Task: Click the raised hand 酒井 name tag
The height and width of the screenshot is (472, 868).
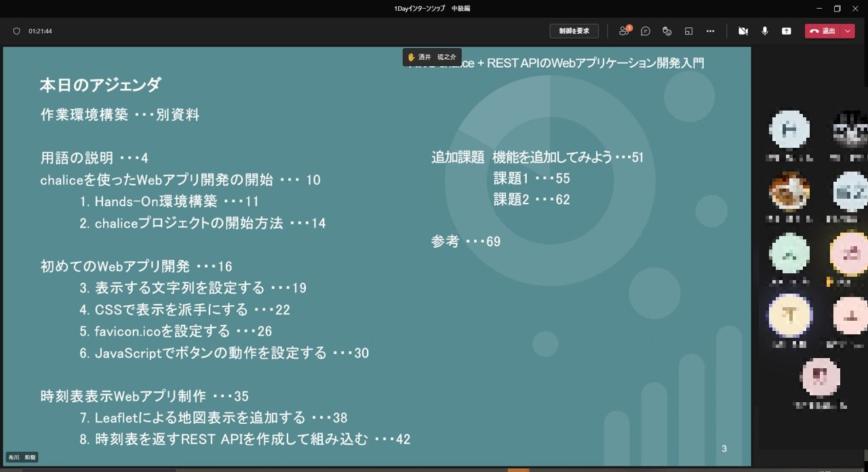Action: tap(432, 57)
